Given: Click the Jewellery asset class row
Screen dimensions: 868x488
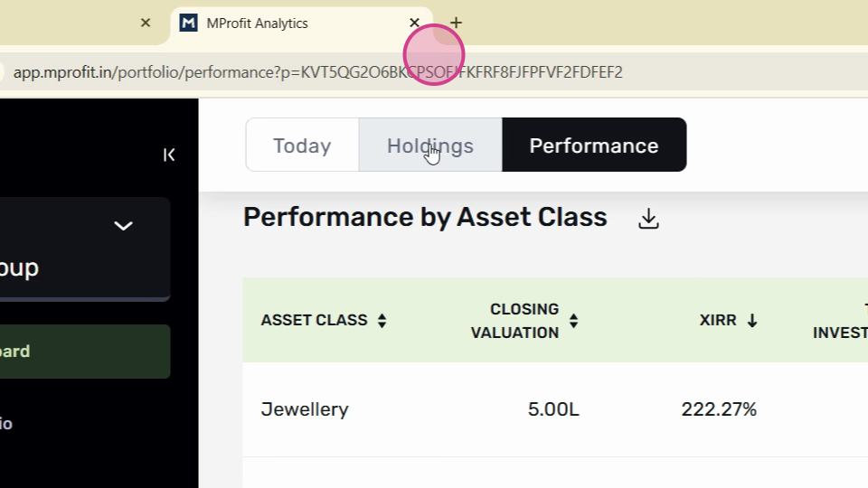Looking at the screenshot, I should (x=555, y=409).
